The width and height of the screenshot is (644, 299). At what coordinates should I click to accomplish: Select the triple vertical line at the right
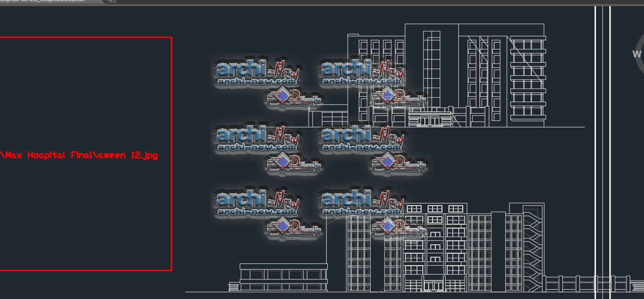pyautogui.click(x=603, y=153)
